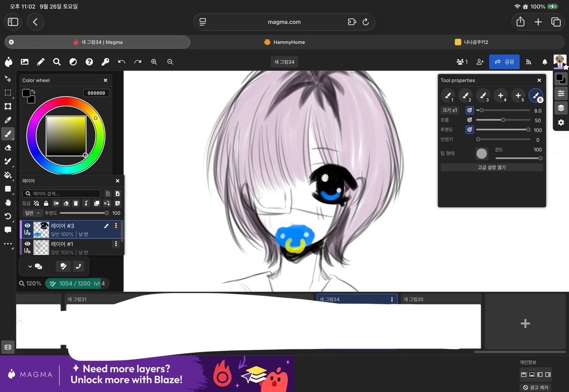Select the Eraser tool in left toolbar
This screenshot has width=569, height=392.
click(8, 147)
